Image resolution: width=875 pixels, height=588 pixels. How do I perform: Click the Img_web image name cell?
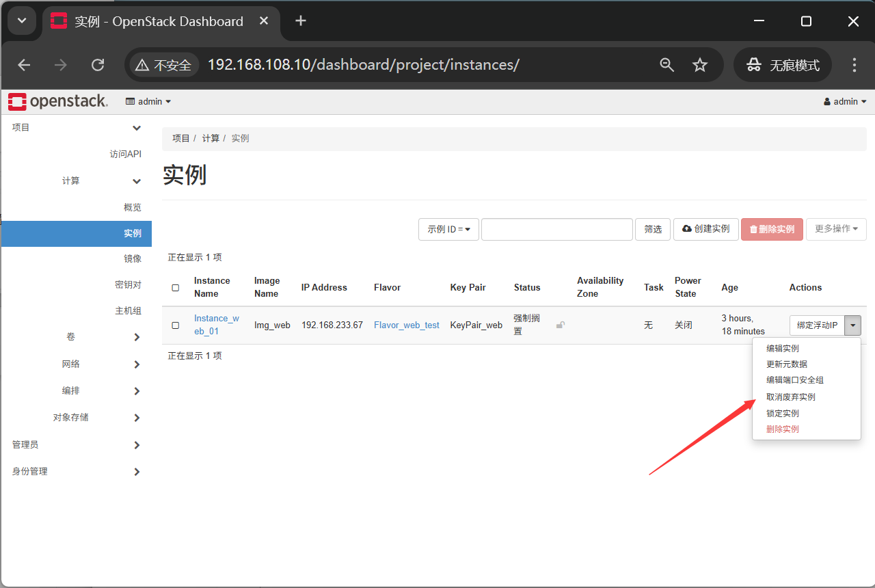tap(272, 325)
